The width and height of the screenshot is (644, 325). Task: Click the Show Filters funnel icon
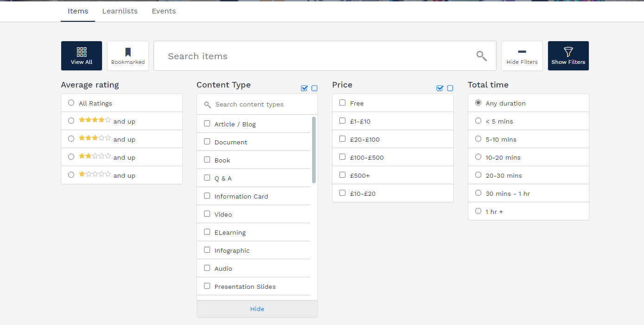(568, 52)
